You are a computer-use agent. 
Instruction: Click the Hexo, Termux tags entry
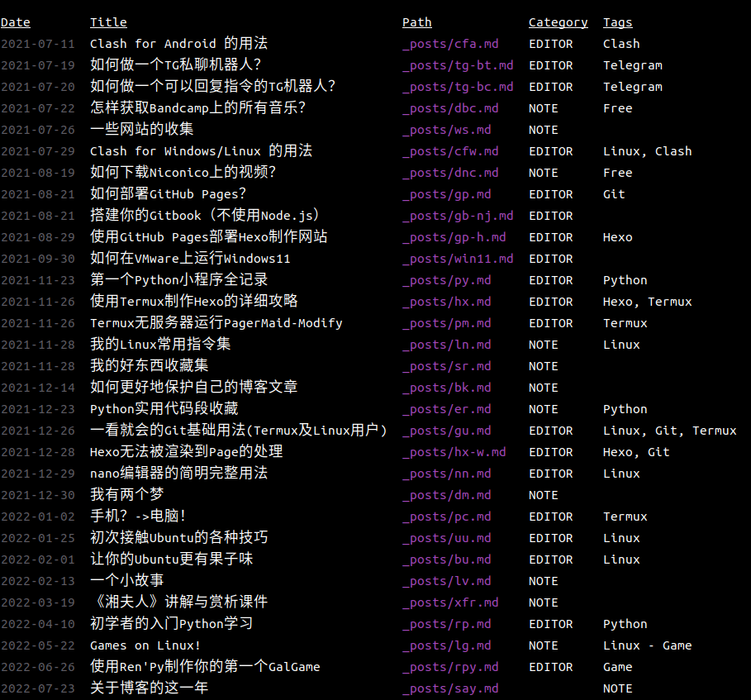(x=647, y=301)
